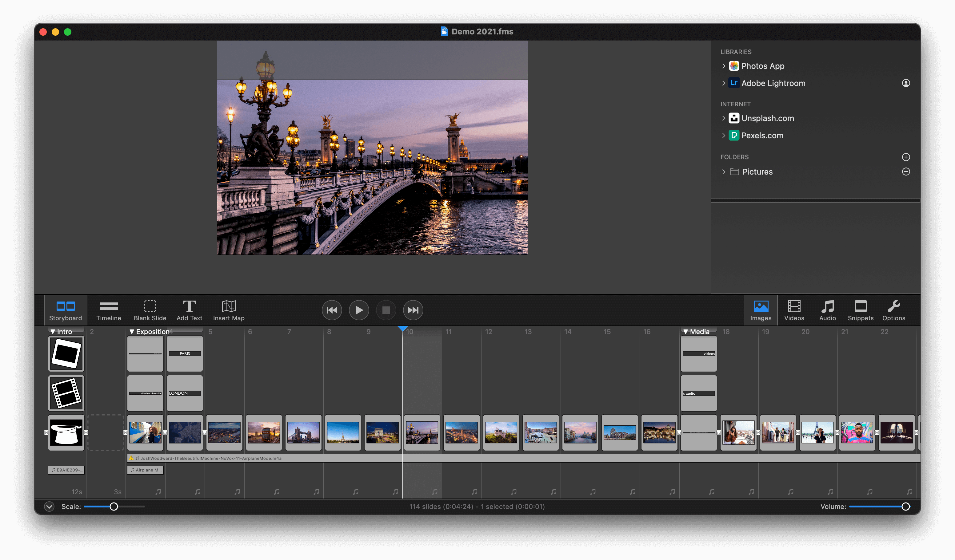Play the slideshow presentation
The image size is (955, 560).
[x=358, y=309]
